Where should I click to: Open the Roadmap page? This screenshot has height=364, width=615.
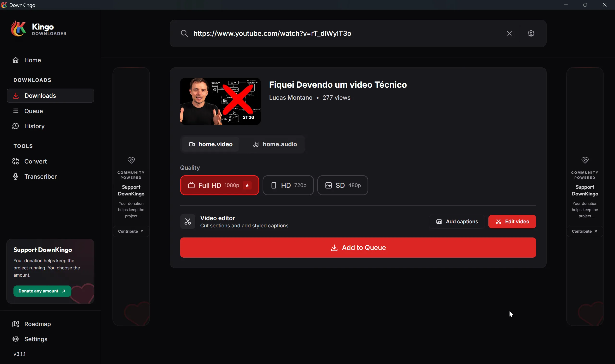point(50,324)
